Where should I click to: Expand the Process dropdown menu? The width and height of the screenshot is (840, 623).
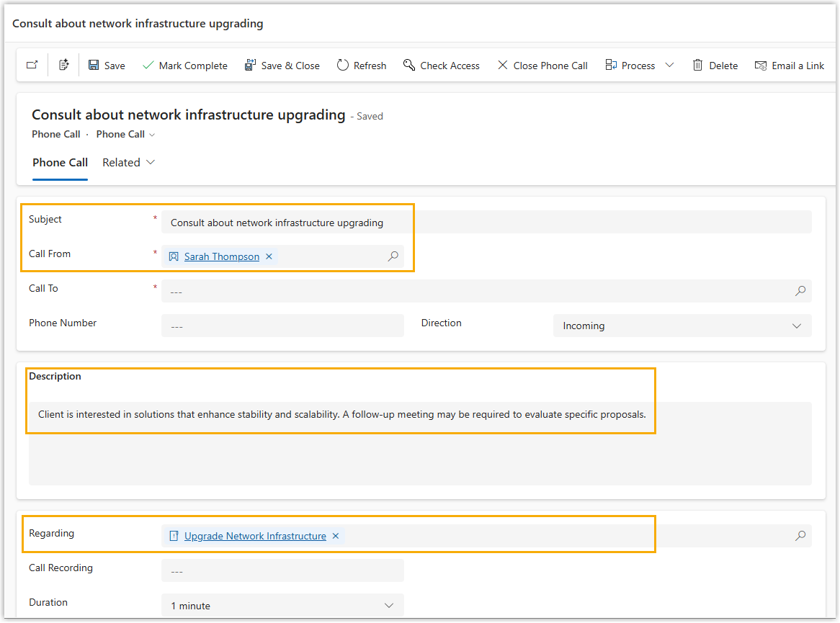click(x=669, y=66)
